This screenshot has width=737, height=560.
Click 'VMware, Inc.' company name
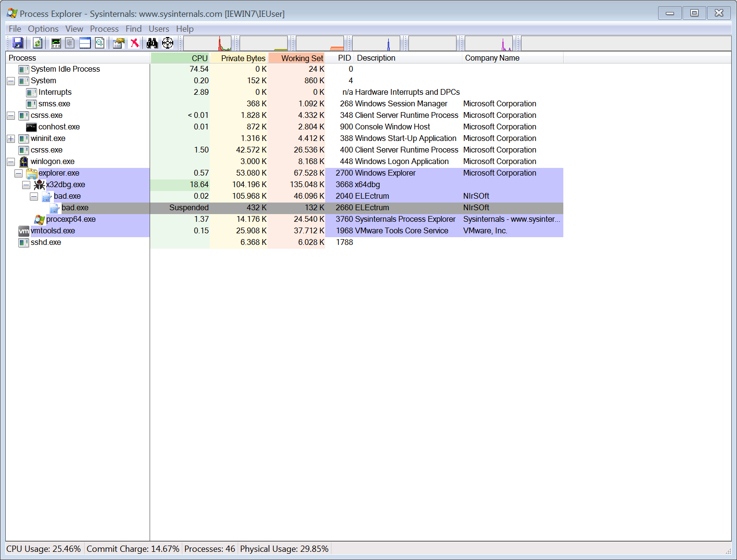(x=485, y=231)
